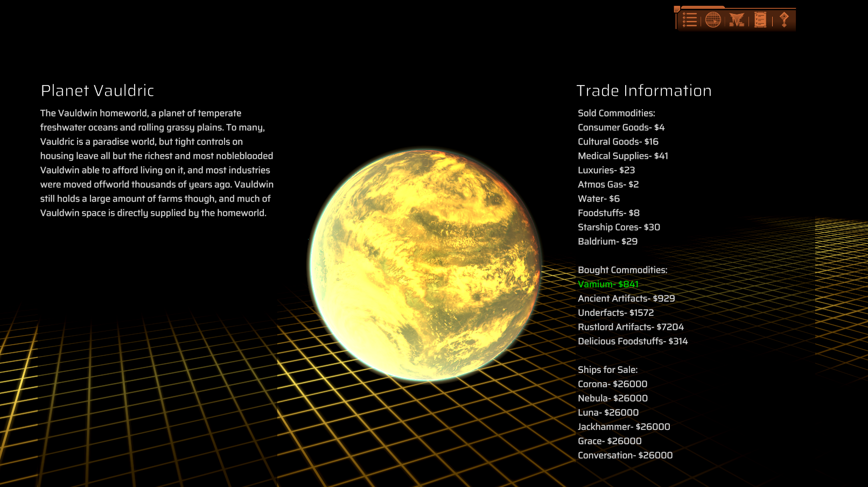Image resolution: width=868 pixels, height=487 pixels.
Task: Select the Nebula ship listing
Action: tap(612, 398)
